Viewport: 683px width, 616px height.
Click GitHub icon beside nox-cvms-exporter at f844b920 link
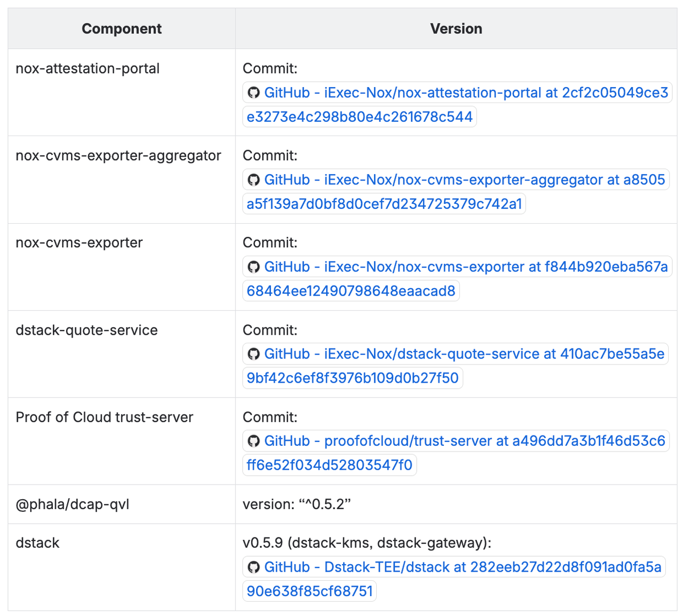tap(254, 267)
